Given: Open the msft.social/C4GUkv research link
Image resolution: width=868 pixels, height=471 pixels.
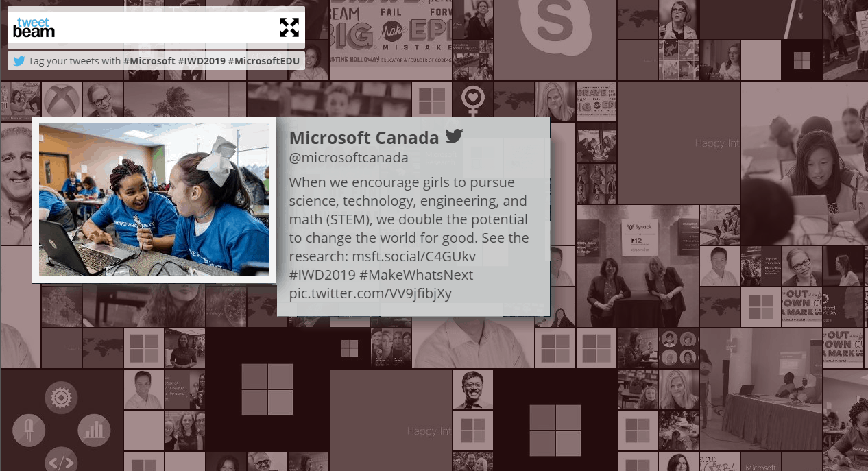Looking at the screenshot, I should point(414,257).
